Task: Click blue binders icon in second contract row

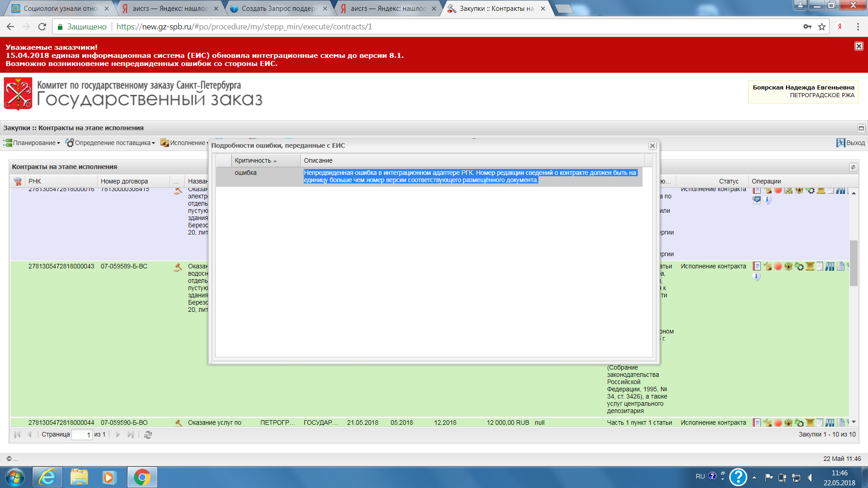Action: pos(830,267)
